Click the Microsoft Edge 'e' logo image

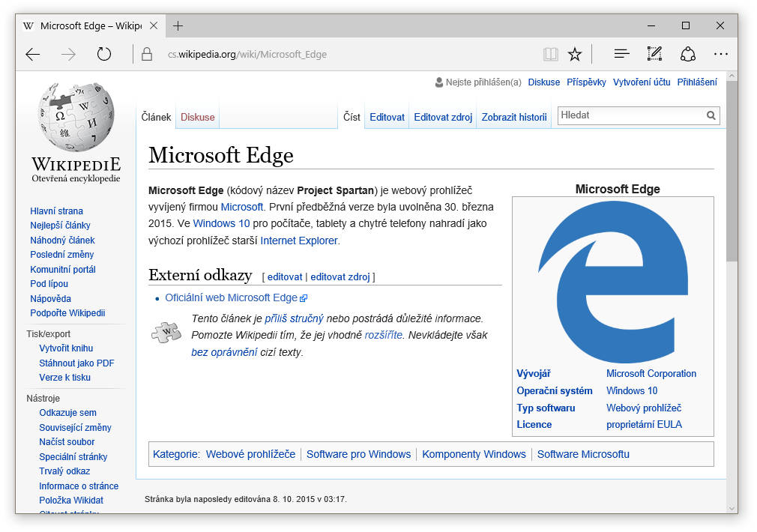pyautogui.click(x=613, y=282)
